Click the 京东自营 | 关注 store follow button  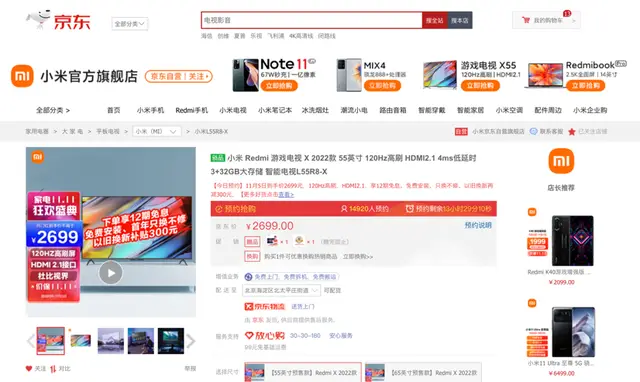(179, 76)
